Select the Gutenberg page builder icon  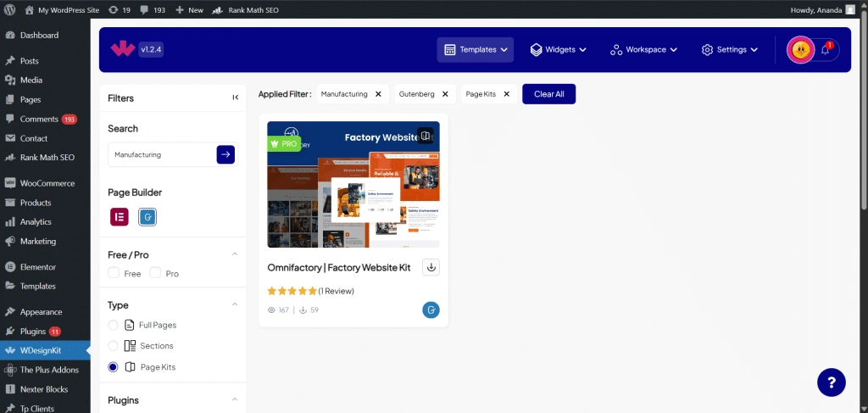(147, 217)
